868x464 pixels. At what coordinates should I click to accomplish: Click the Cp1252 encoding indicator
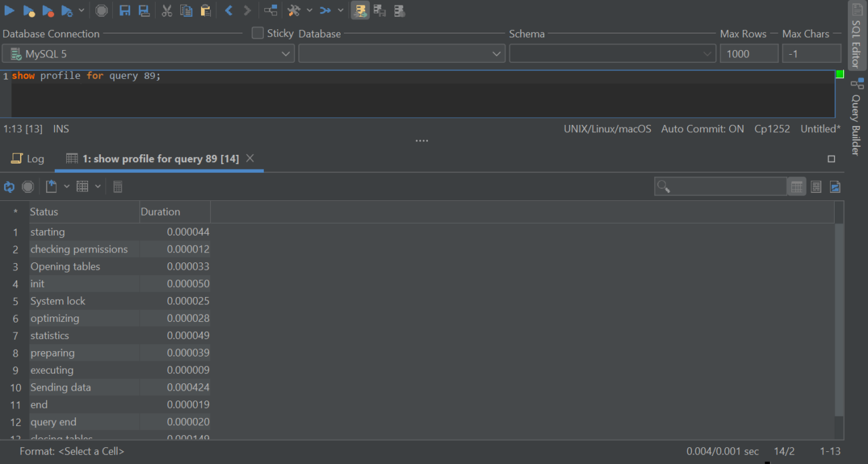(x=773, y=128)
